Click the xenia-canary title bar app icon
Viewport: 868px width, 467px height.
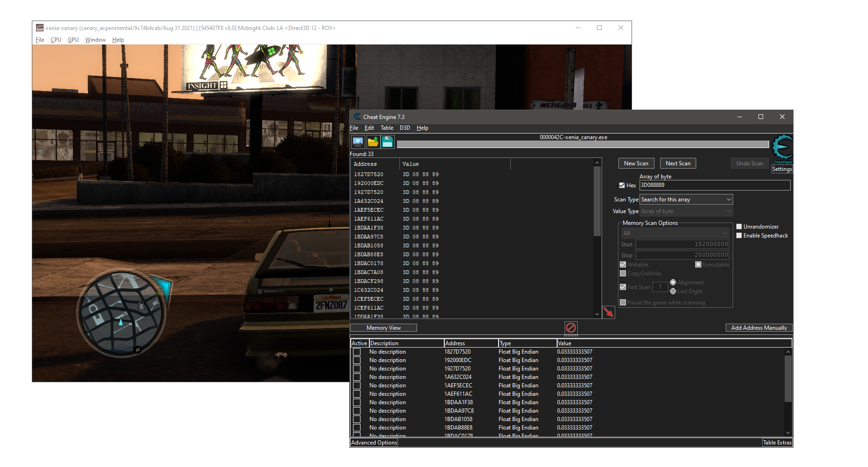click(x=40, y=28)
